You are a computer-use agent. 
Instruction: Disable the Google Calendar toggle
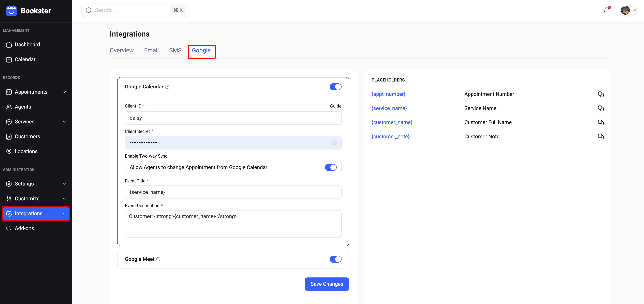[x=335, y=87]
